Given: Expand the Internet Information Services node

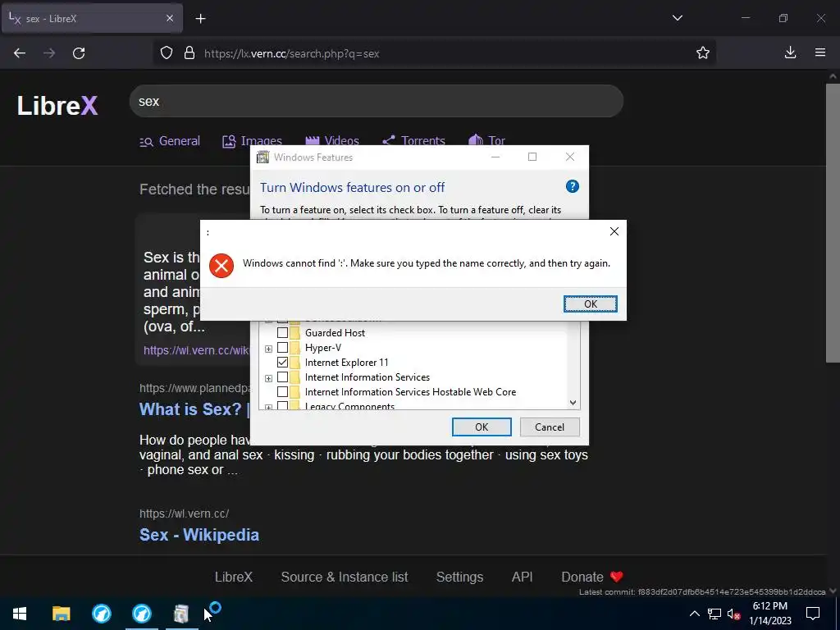Looking at the screenshot, I should tap(268, 378).
